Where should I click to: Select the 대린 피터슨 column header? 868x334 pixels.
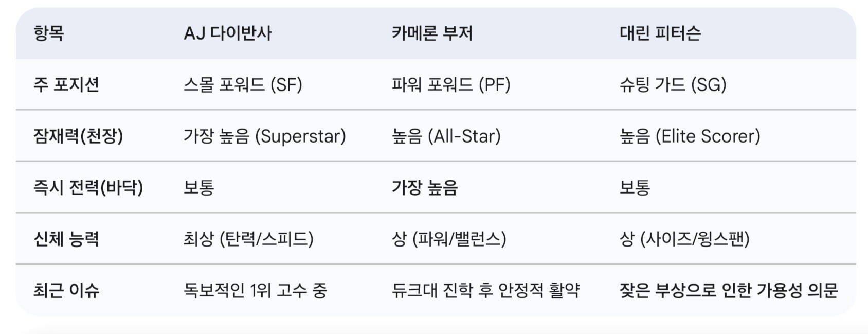660,33
